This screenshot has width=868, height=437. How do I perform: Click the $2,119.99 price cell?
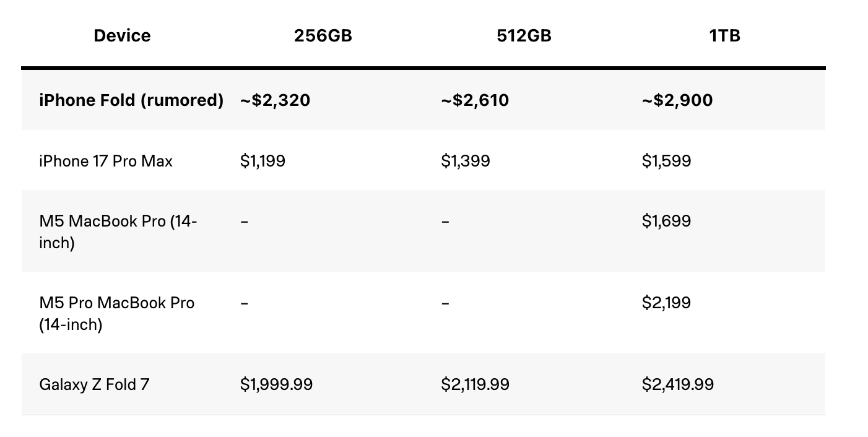475,384
